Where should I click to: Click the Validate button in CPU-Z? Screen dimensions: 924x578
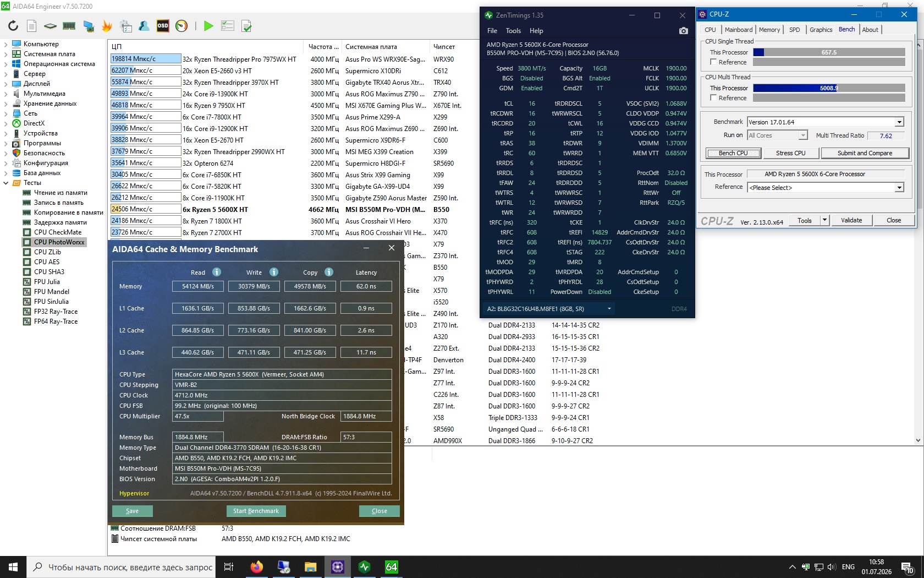pos(851,220)
